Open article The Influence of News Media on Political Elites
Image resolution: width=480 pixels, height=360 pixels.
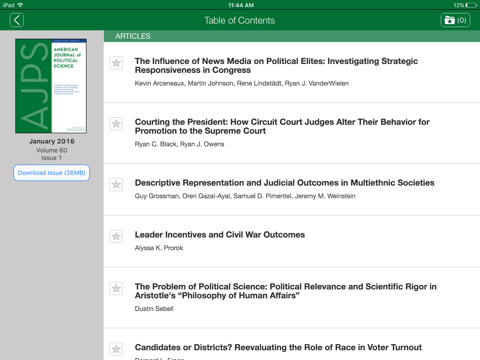[x=276, y=66]
